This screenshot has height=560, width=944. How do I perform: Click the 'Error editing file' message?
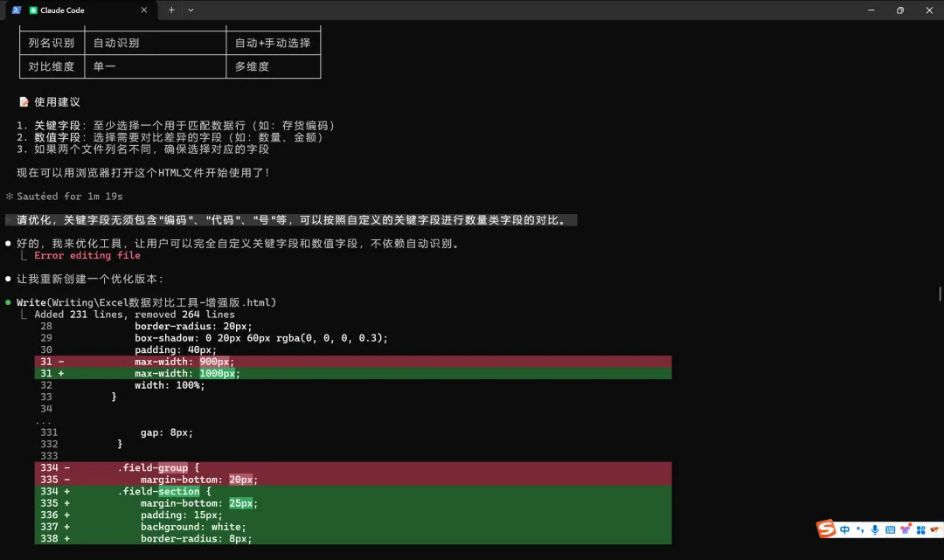[87, 256]
